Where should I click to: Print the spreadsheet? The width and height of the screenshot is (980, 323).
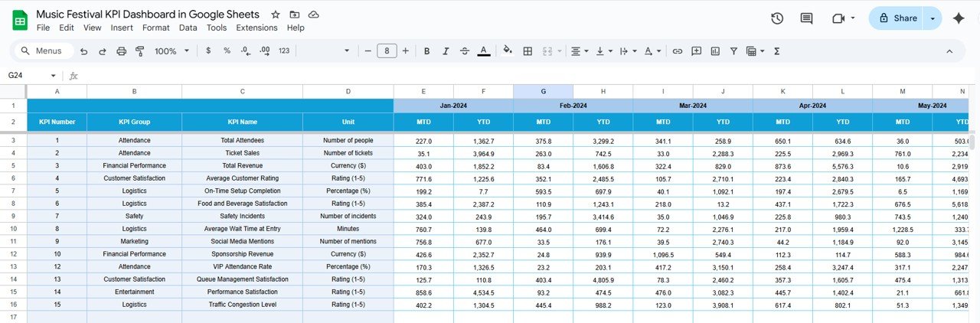point(121,51)
